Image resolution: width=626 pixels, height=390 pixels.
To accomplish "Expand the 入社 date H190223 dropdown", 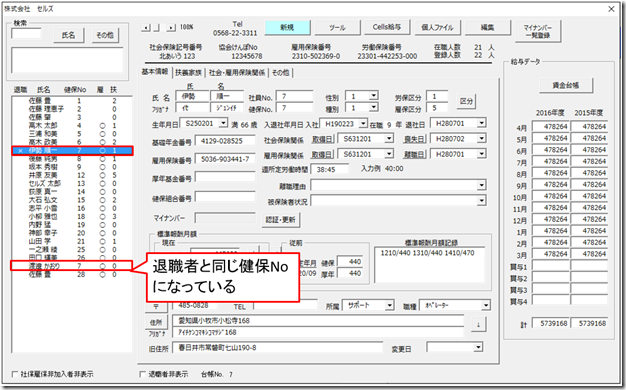I will click(363, 124).
